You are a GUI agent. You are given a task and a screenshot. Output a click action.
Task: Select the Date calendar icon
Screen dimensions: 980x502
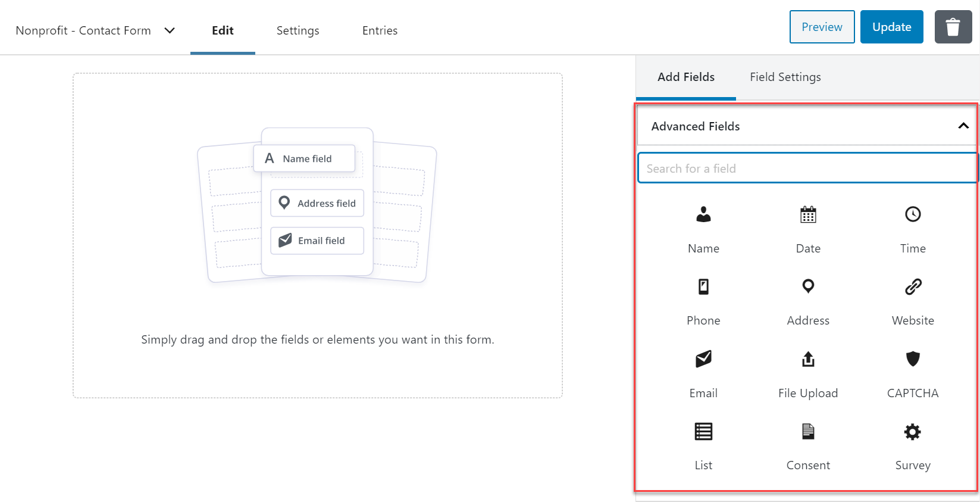click(808, 214)
